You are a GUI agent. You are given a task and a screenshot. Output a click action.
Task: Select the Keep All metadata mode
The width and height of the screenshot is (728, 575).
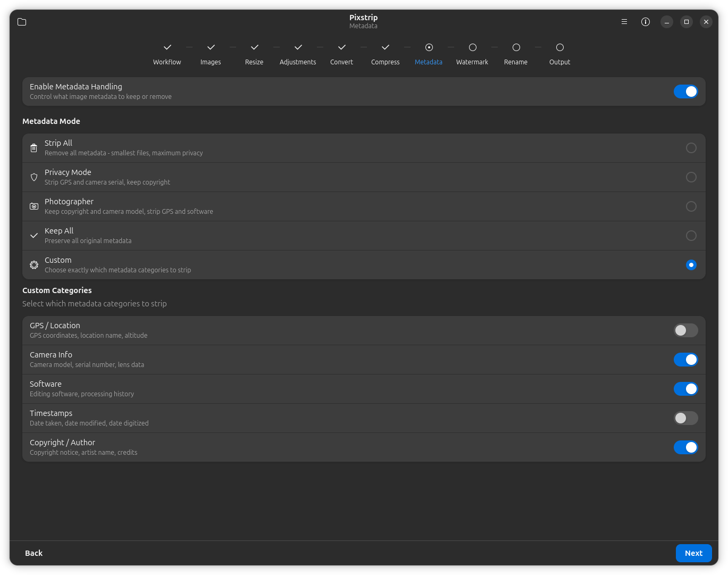pyautogui.click(x=691, y=236)
